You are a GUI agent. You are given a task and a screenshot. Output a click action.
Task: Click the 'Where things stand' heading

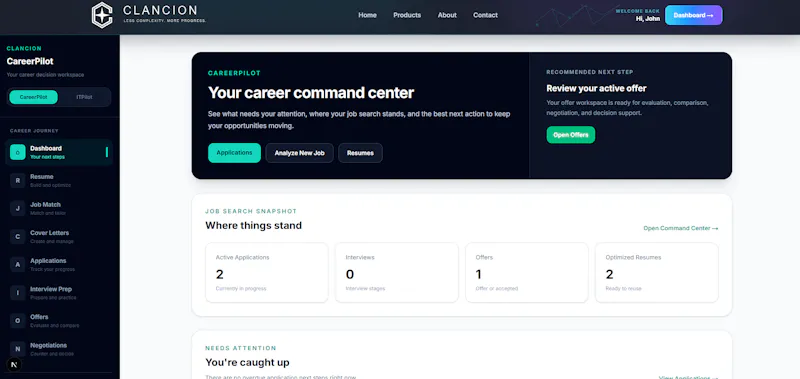coord(254,225)
